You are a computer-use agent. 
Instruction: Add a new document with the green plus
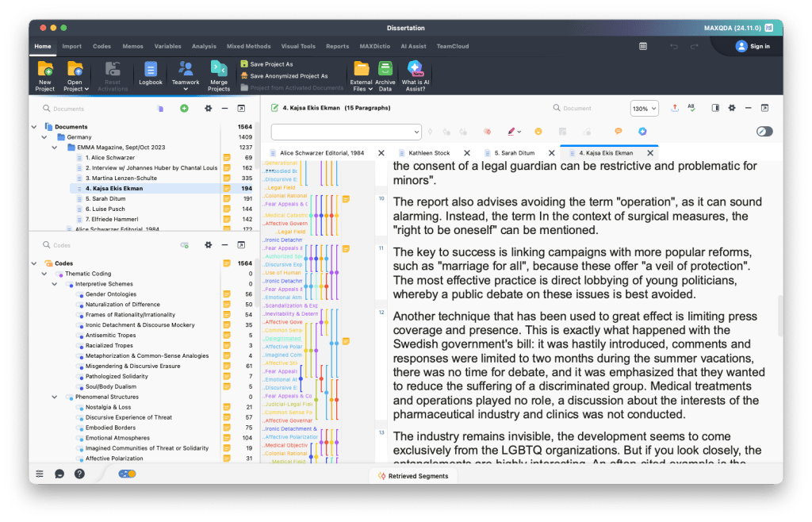click(x=184, y=108)
